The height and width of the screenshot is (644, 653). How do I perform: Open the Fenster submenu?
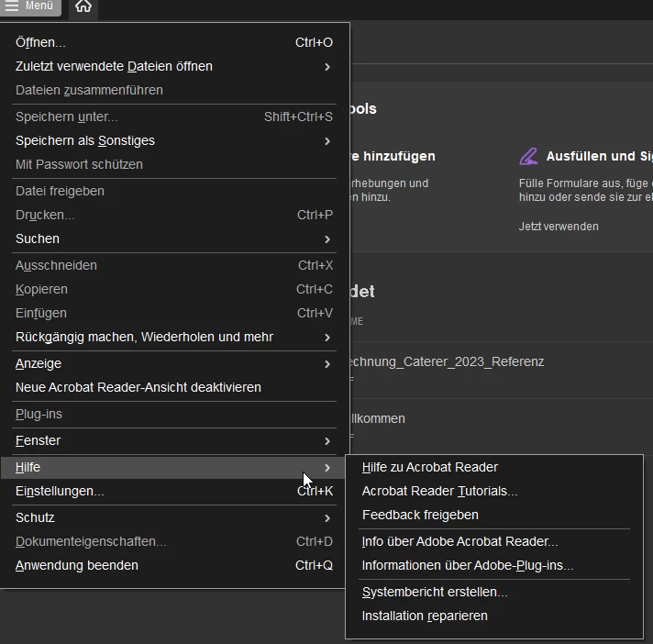(174, 440)
